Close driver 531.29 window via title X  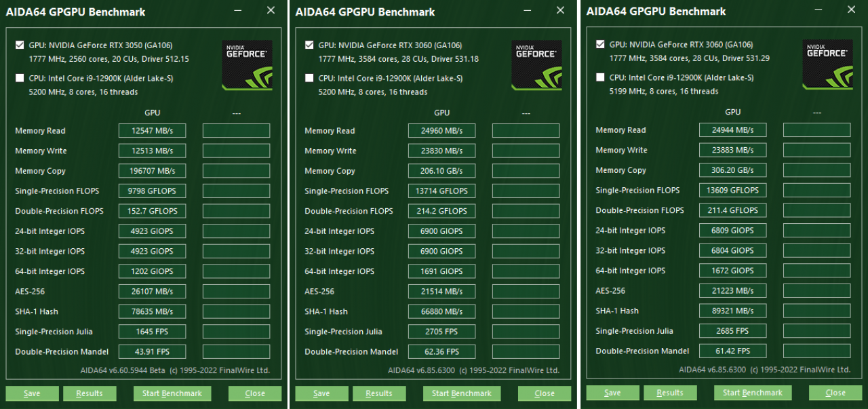tap(851, 10)
